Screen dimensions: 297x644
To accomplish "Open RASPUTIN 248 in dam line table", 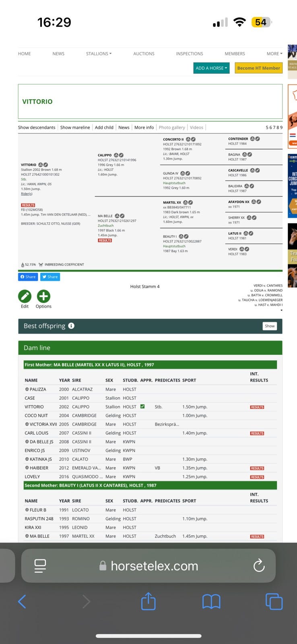I will pyautogui.click(x=39, y=519).
